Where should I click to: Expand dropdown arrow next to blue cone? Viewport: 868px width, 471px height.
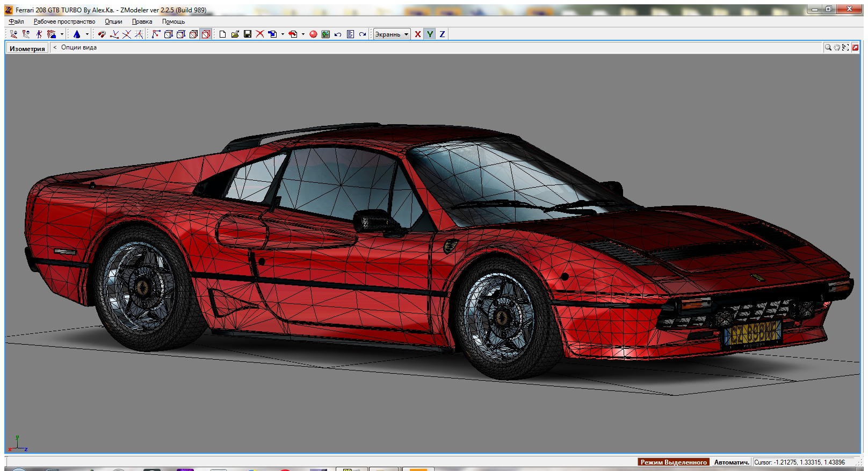click(87, 34)
